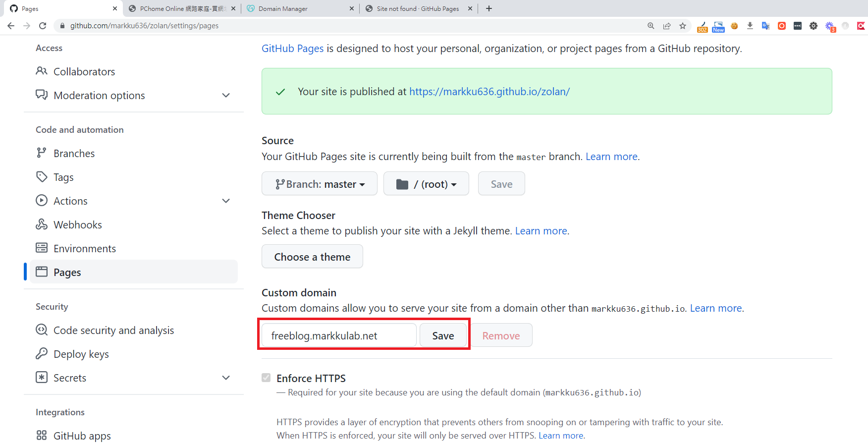Expand Moderation options in sidebar
The image size is (868, 444).
click(226, 95)
